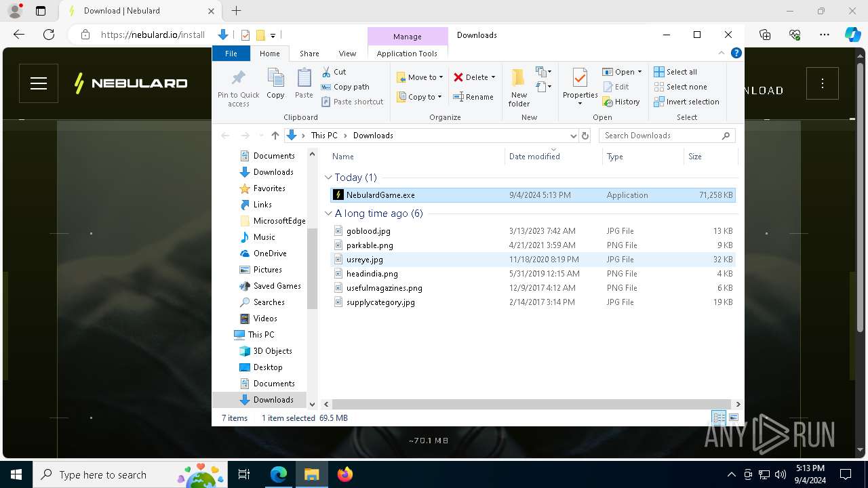The height and width of the screenshot is (488, 868).
Task: Click the Copy ribbon icon
Action: [275, 77]
